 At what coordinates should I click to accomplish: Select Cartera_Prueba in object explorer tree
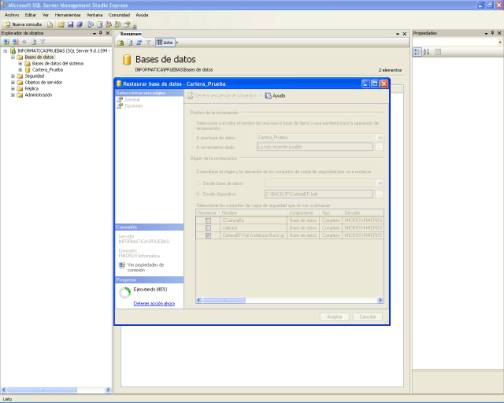click(47, 70)
